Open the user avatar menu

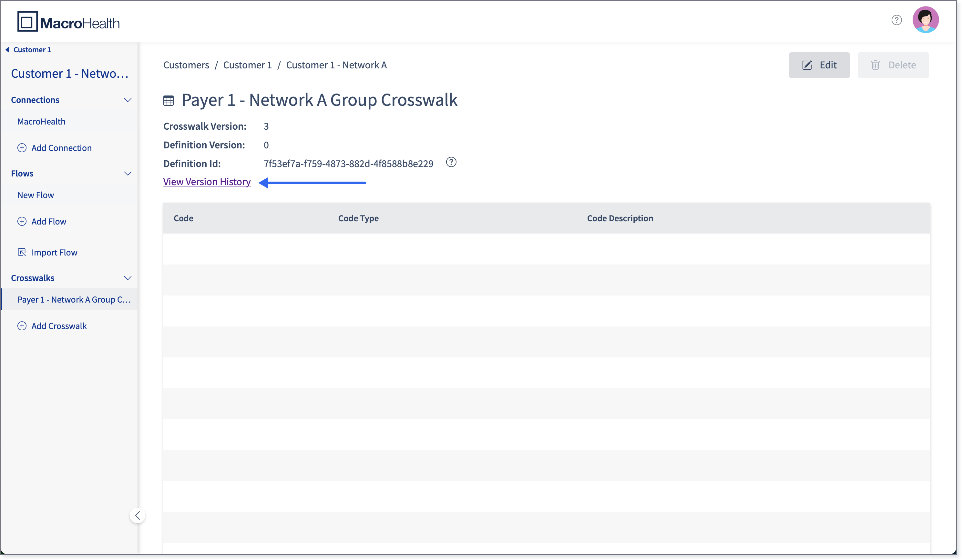[x=925, y=20]
